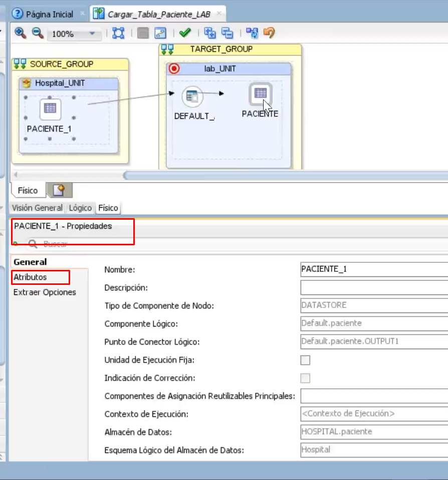Screen dimensions: 448x480
Task: Click the SOURCE_GROUP title text
Action: (x=62, y=64)
